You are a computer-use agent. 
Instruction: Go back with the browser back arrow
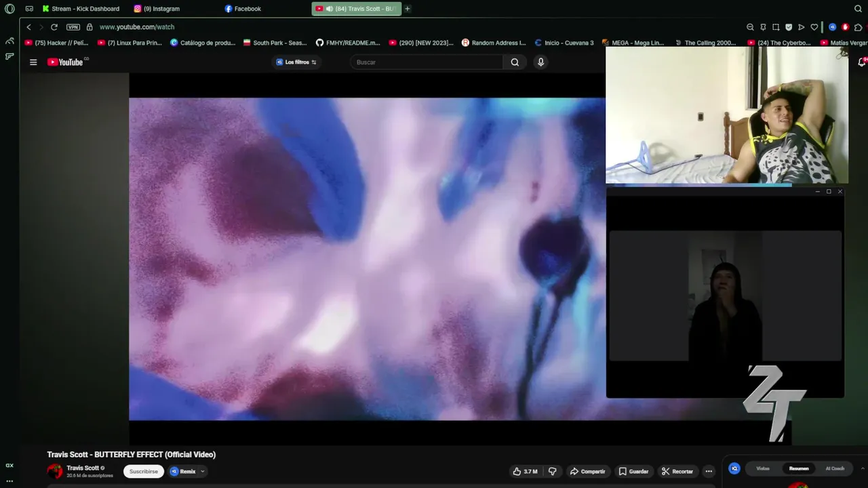28,27
